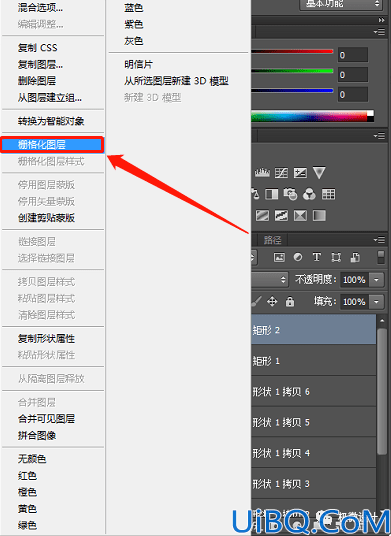
Task: Choose 混合选项... menu entry
Action: 40,8
